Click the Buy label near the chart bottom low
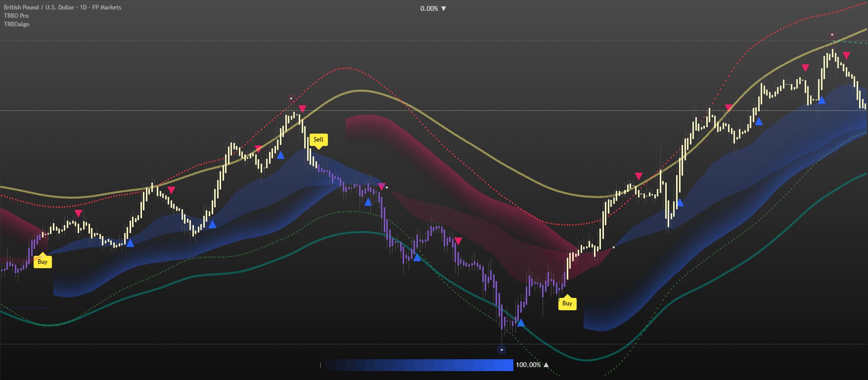 567,303
